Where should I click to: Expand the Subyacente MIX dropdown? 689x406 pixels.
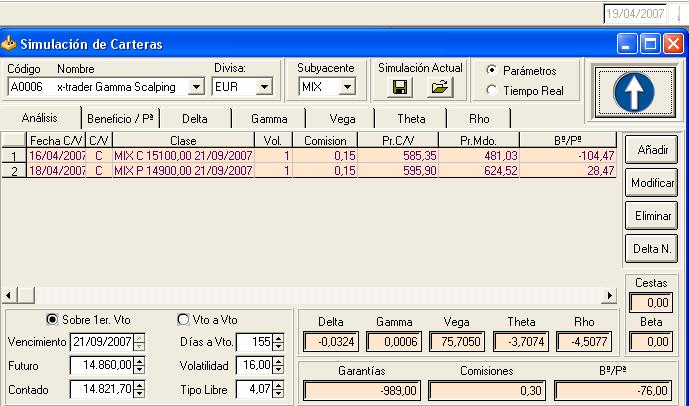click(x=347, y=87)
